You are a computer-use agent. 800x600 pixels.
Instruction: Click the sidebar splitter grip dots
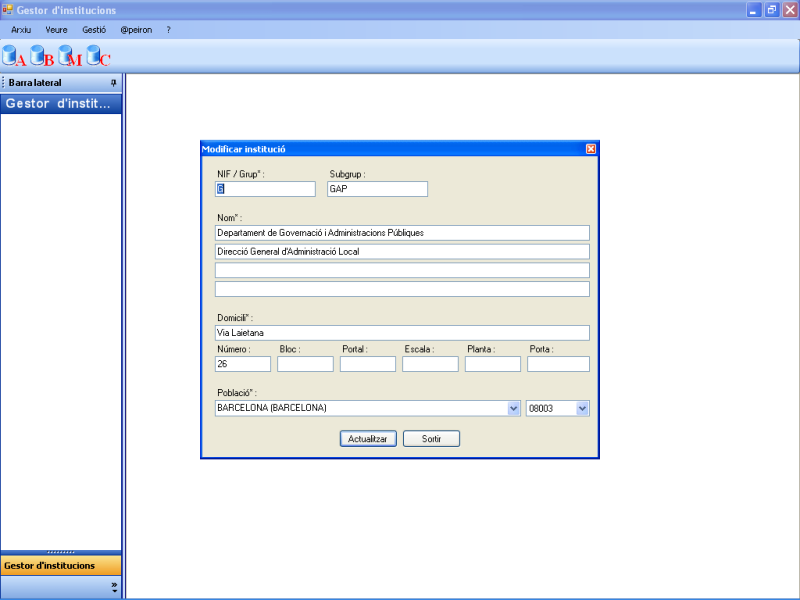click(x=61, y=552)
